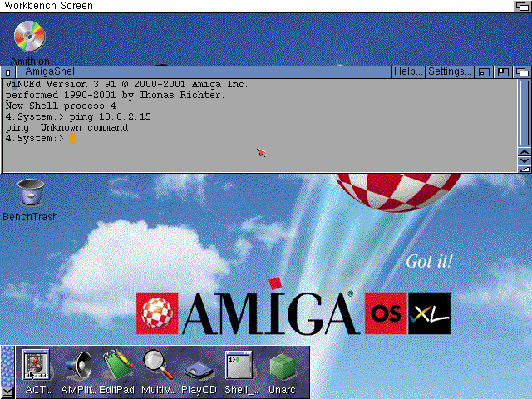This screenshot has width=532, height=399.
Task: Start Shell icon in dock
Action: pyautogui.click(x=239, y=365)
